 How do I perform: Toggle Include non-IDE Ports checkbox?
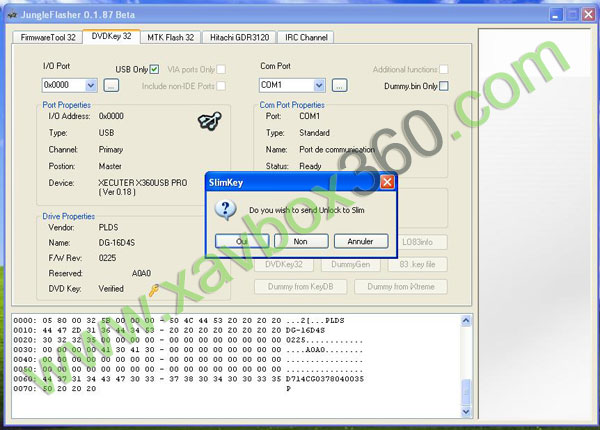(x=221, y=86)
